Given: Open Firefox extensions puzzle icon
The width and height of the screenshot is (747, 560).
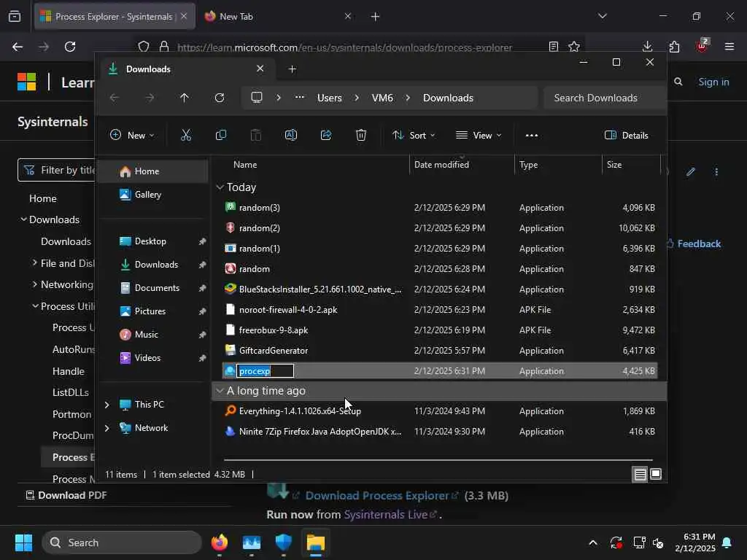Looking at the screenshot, I should pyautogui.click(x=674, y=47).
